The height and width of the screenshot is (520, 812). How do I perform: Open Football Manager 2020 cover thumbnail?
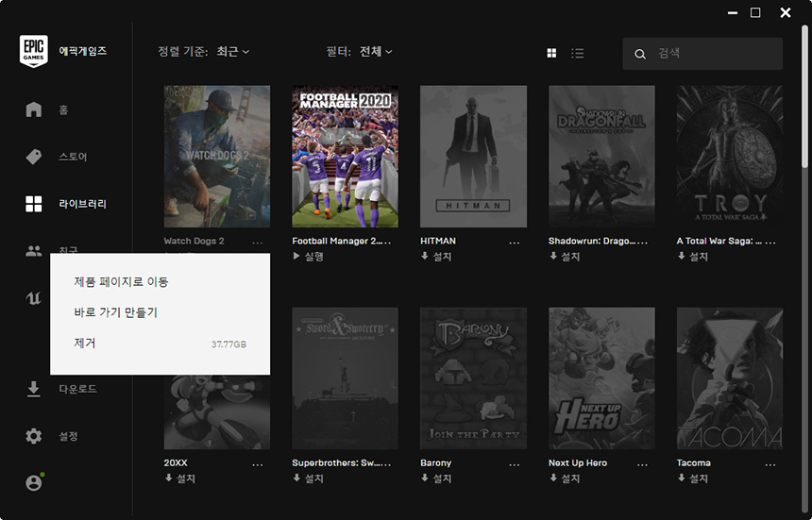(346, 157)
